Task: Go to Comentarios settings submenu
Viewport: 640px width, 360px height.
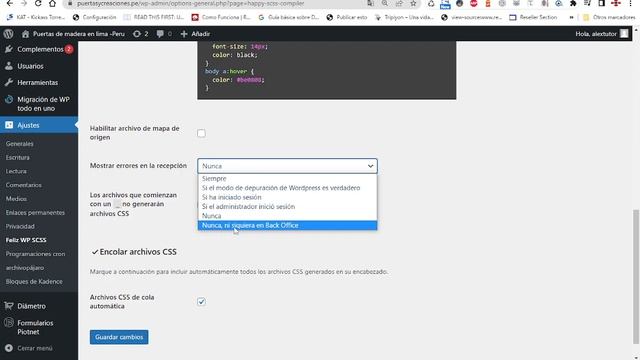Action: (24, 185)
